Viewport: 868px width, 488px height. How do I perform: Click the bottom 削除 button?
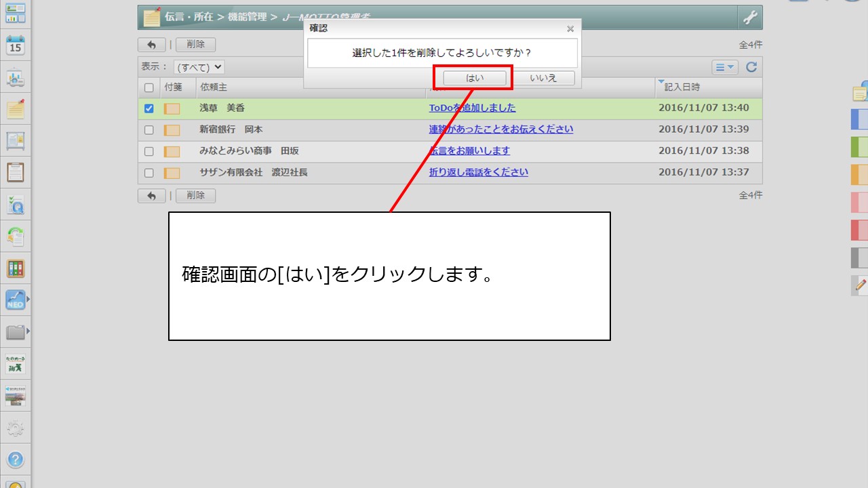[x=195, y=195]
